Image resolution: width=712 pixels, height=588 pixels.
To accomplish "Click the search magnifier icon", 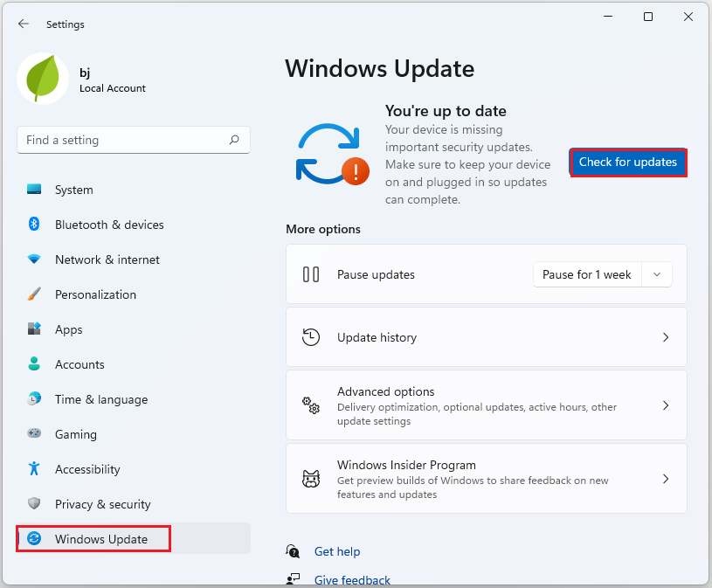I will [234, 140].
